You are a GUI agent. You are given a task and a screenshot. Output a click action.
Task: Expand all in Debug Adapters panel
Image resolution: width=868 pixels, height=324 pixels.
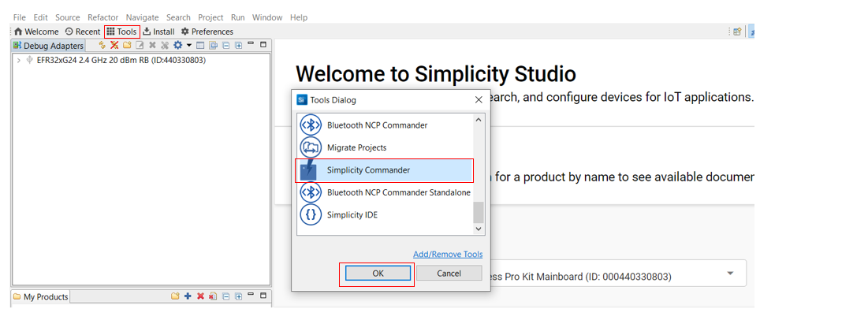239,45
